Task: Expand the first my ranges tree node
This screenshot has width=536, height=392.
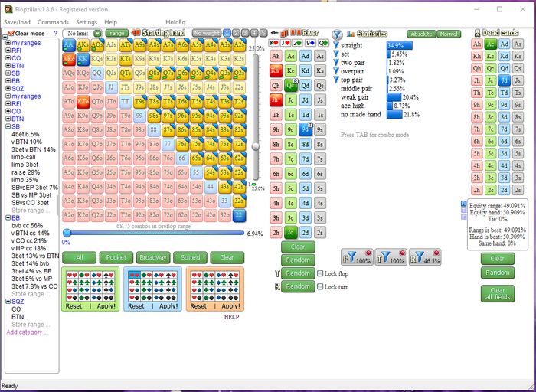Action: click(8, 43)
